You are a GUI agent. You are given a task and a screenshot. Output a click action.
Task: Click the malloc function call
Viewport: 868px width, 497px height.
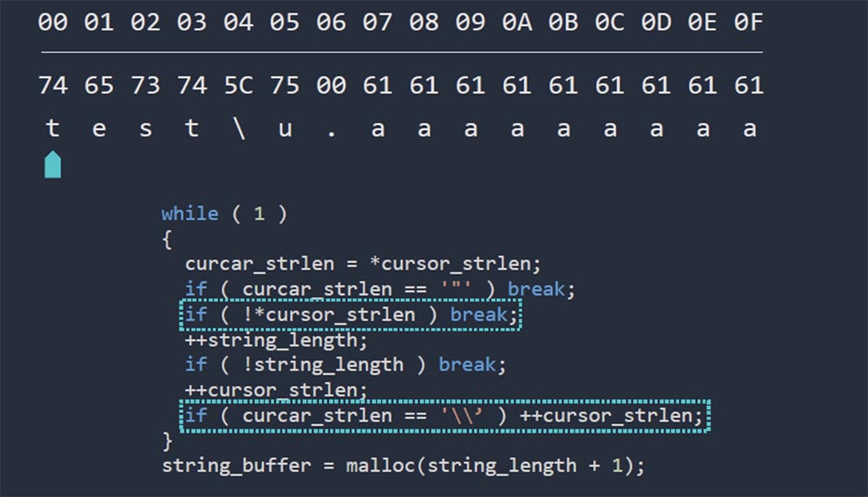pos(495,466)
